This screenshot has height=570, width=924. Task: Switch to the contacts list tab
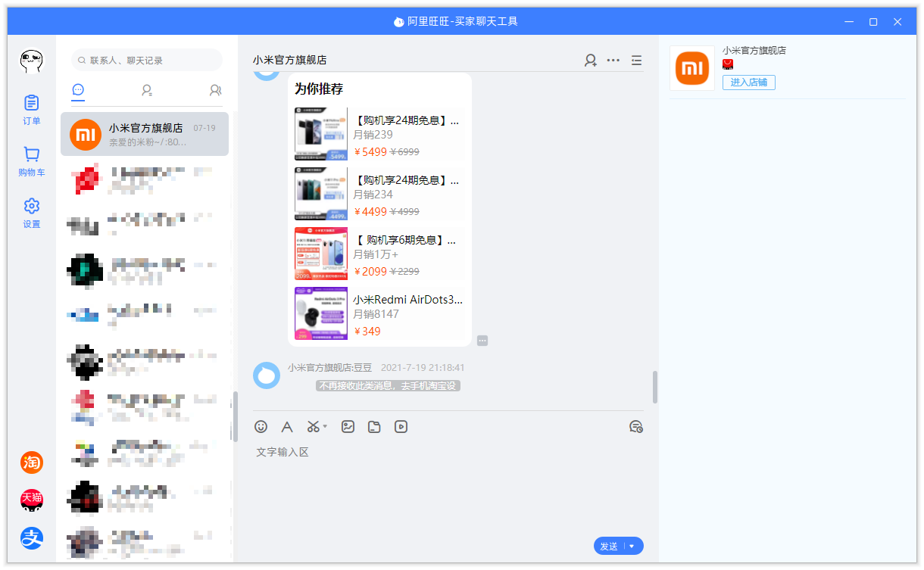pyautogui.click(x=147, y=91)
